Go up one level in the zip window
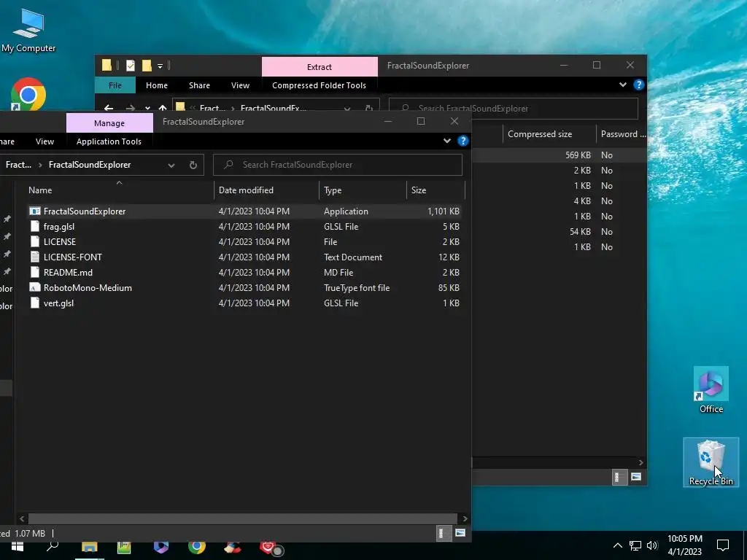Viewport: 747px width, 560px height. point(163,108)
